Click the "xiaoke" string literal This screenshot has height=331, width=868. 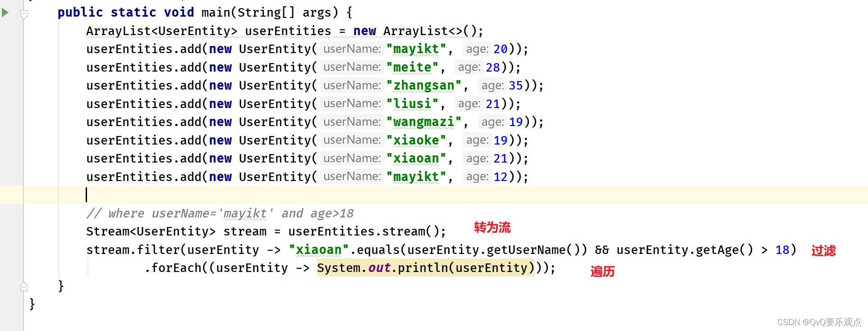tap(416, 140)
